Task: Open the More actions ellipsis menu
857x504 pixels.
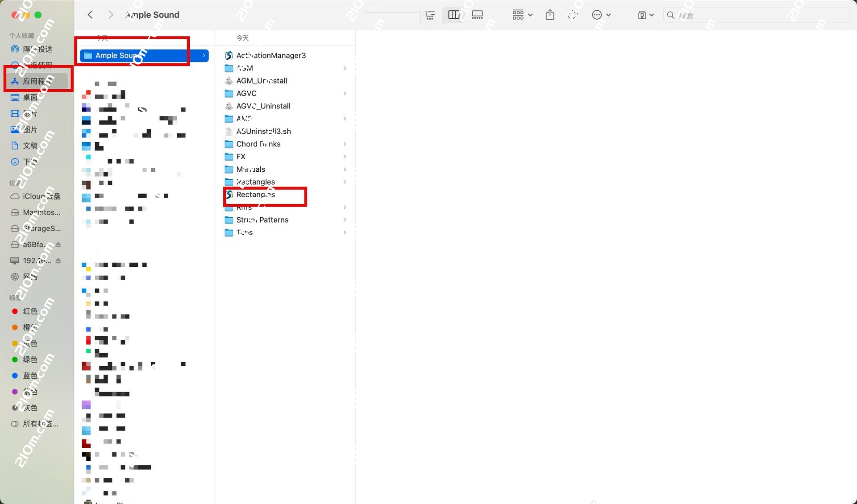Action: coord(601,15)
